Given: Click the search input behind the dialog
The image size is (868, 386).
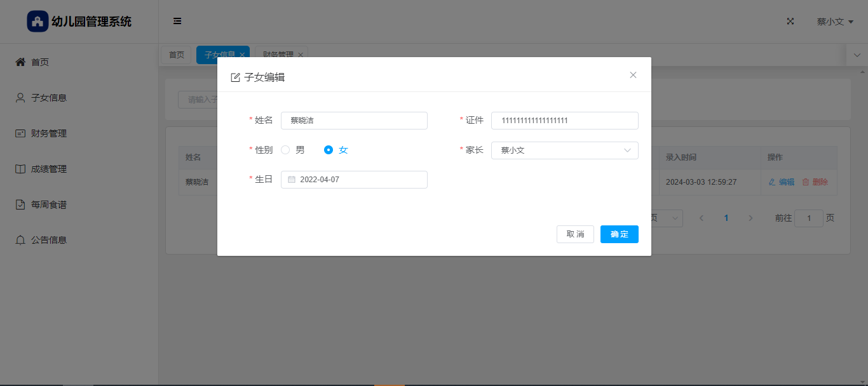Looking at the screenshot, I should (x=198, y=100).
